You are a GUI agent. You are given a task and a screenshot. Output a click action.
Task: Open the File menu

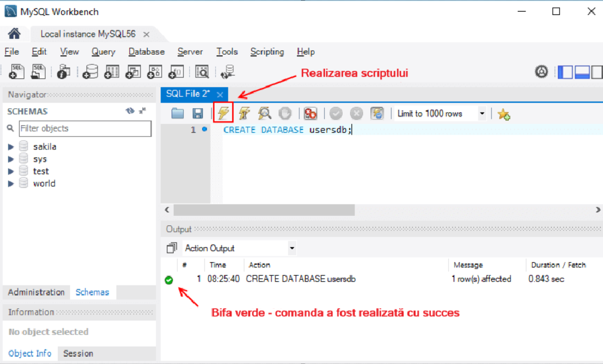click(x=12, y=51)
